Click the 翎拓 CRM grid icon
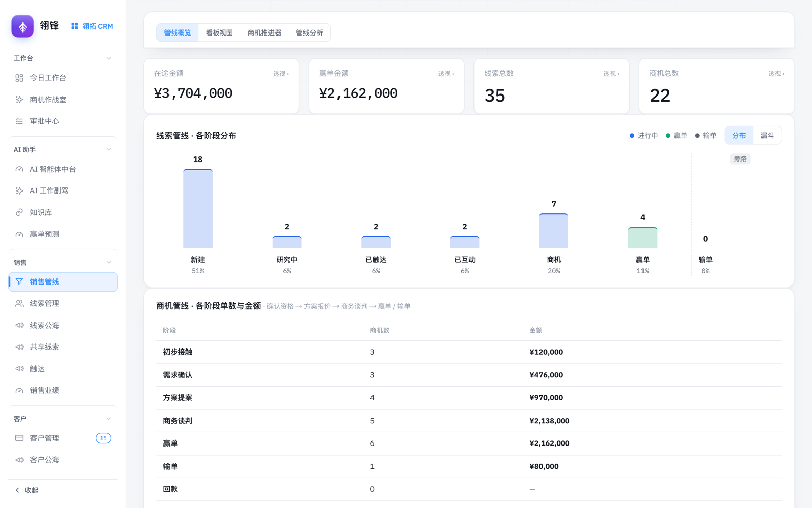The image size is (812, 508). coord(75,26)
